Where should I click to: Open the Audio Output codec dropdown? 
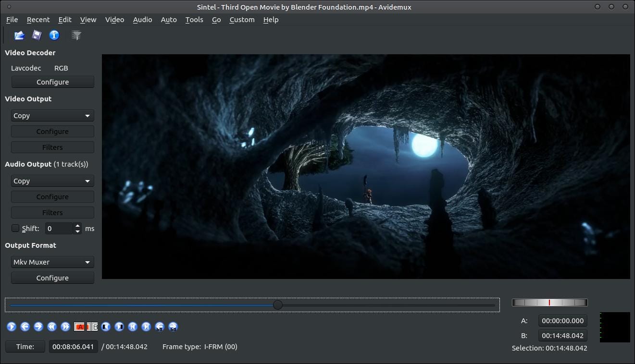click(52, 181)
